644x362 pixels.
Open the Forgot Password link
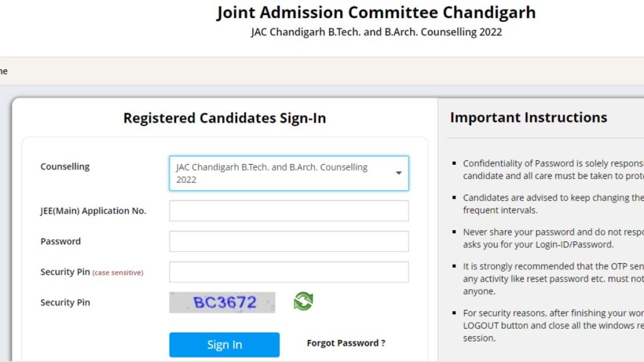pyautogui.click(x=345, y=343)
